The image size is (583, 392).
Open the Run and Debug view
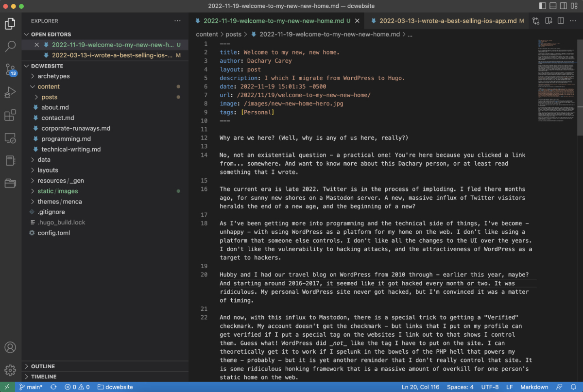10,92
